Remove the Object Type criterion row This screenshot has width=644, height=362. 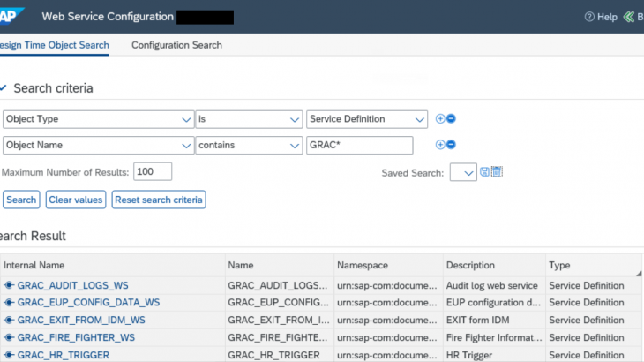point(451,118)
